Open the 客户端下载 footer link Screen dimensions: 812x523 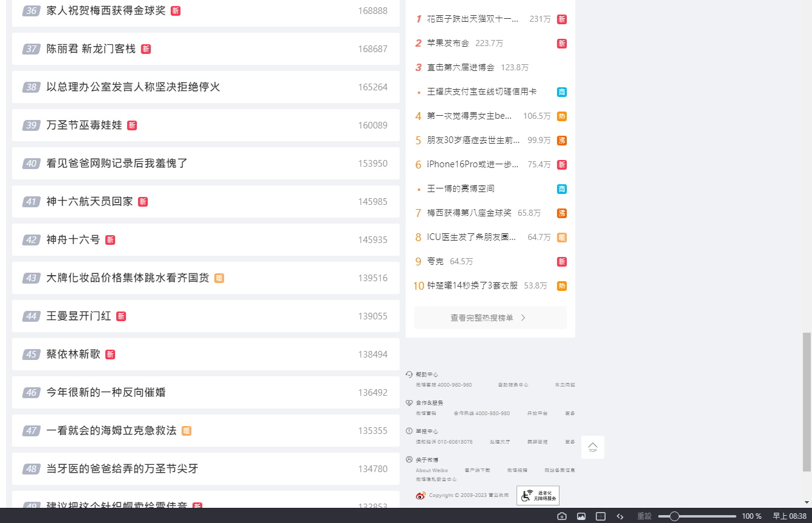click(477, 470)
